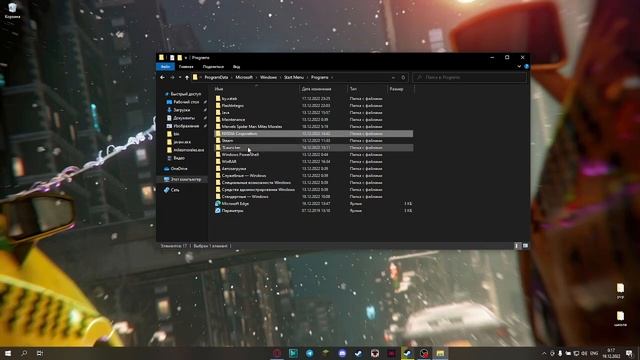Open the Корзина desktop icon
Image resolution: width=640 pixels, height=360 pixels.
click(12, 11)
